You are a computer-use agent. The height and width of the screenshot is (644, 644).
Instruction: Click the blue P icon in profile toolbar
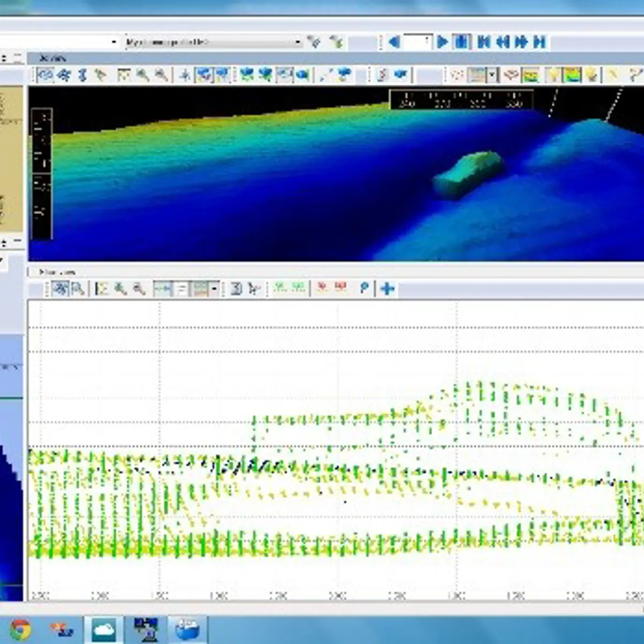(x=364, y=289)
